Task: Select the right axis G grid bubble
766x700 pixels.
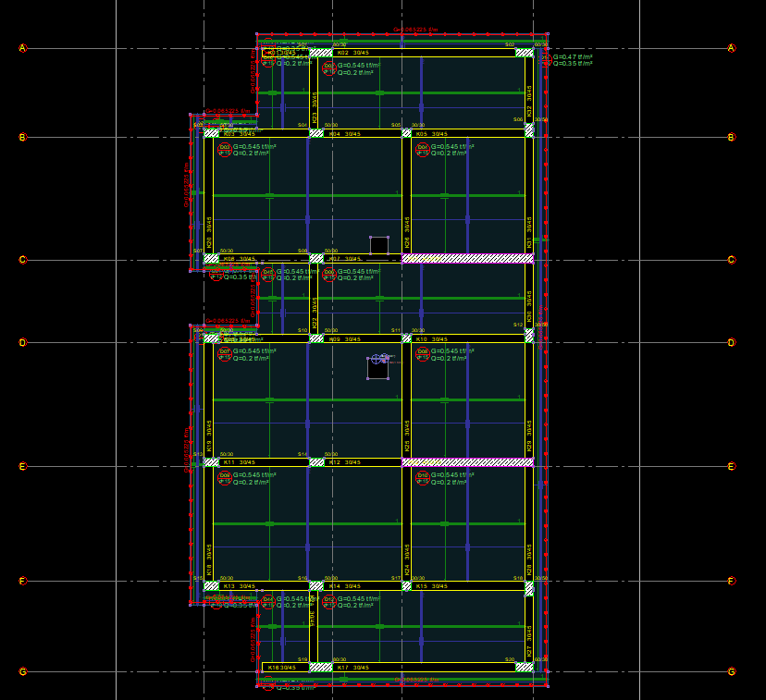Action: pyautogui.click(x=731, y=671)
